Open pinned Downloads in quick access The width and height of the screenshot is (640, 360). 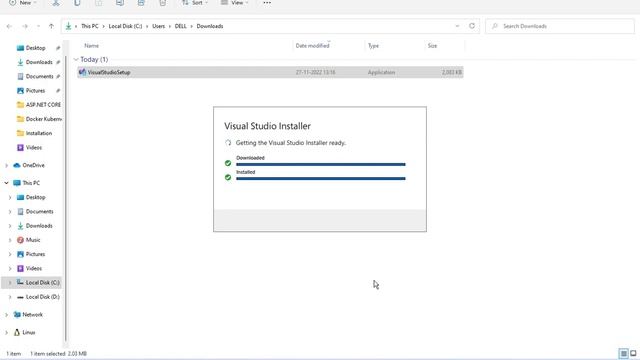(39, 62)
